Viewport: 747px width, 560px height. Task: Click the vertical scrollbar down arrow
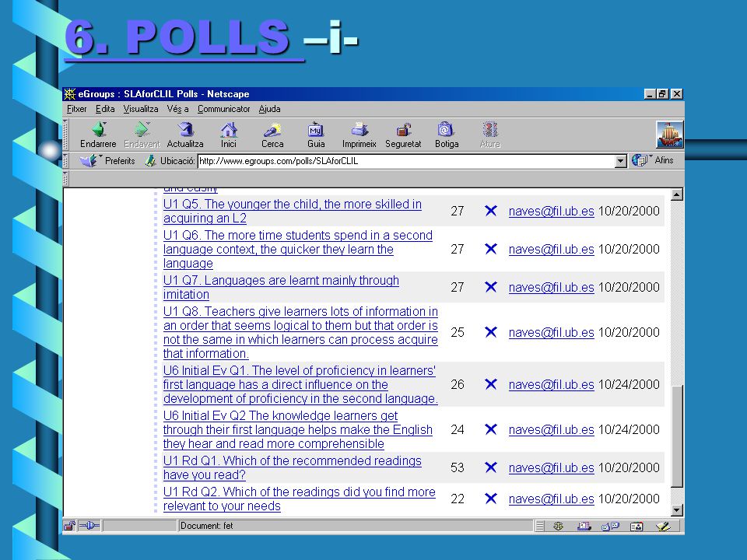tap(676, 510)
